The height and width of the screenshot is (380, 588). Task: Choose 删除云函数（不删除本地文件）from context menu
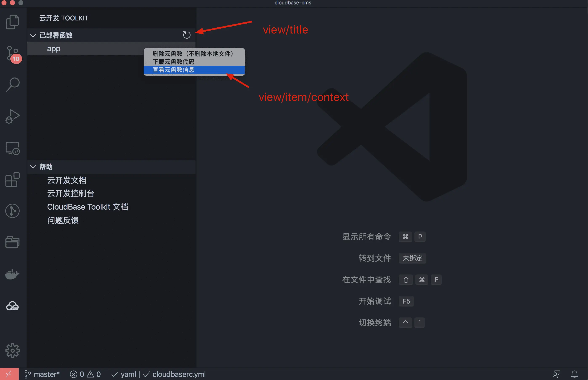coord(194,54)
